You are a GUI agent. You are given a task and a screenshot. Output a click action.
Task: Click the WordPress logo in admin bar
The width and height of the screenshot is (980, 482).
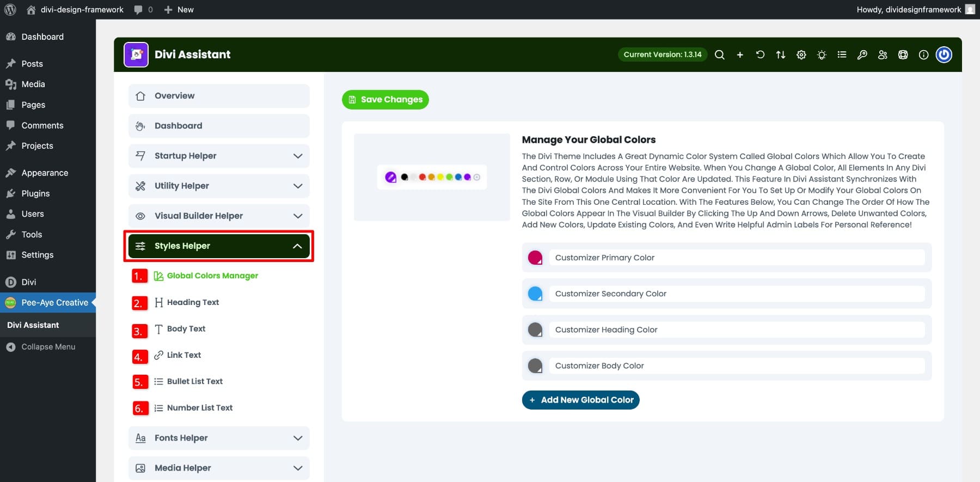click(x=10, y=9)
